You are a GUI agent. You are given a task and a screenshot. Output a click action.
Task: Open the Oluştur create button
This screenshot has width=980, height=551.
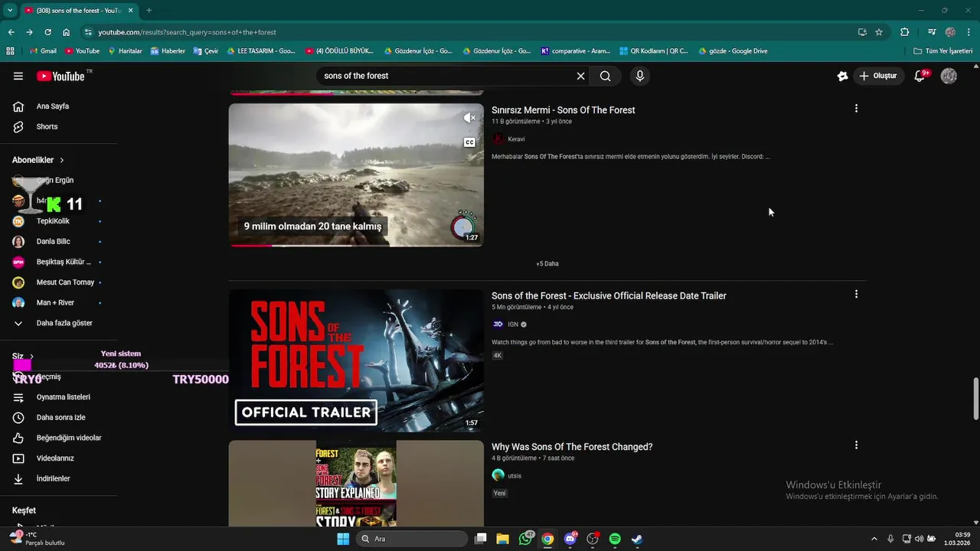(878, 76)
